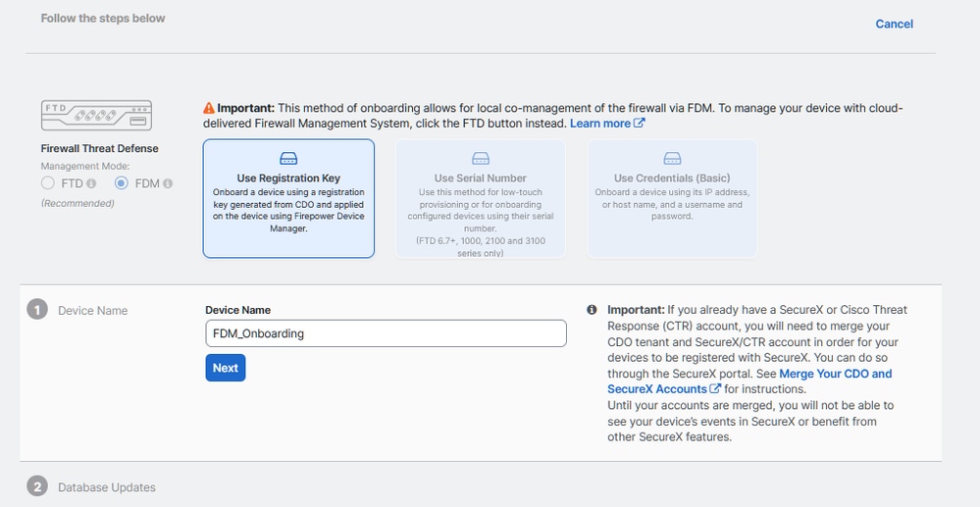Click external link icon after SecureX Accounts
This screenshot has height=507, width=980.
point(715,389)
